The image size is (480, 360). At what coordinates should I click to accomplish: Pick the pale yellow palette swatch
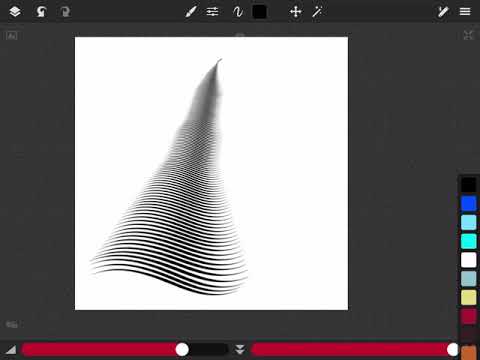[469, 297]
